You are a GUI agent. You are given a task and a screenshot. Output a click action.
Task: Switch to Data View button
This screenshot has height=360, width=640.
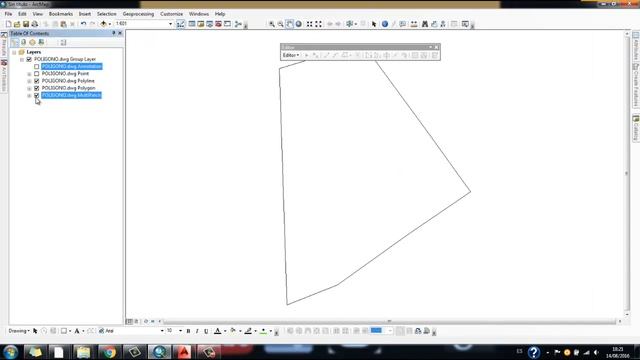click(x=129, y=322)
